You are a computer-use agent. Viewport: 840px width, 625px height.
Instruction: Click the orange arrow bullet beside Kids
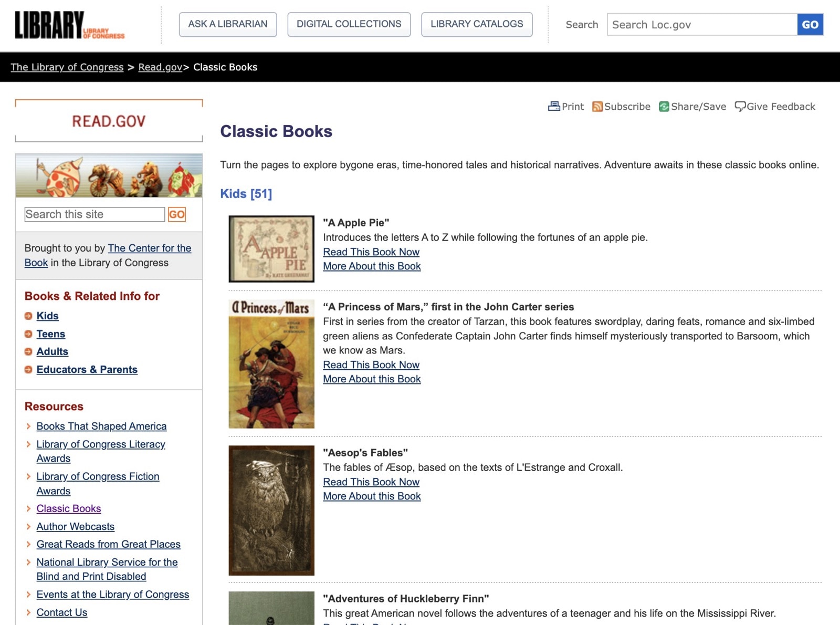pyautogui.click(x=28, y=316)
